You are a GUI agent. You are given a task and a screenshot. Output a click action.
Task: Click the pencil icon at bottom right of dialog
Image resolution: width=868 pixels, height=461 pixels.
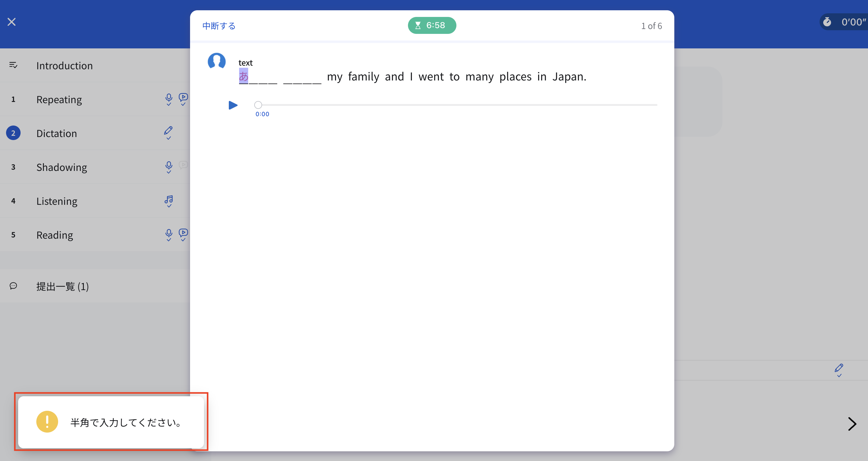click(x=839, y=370)
